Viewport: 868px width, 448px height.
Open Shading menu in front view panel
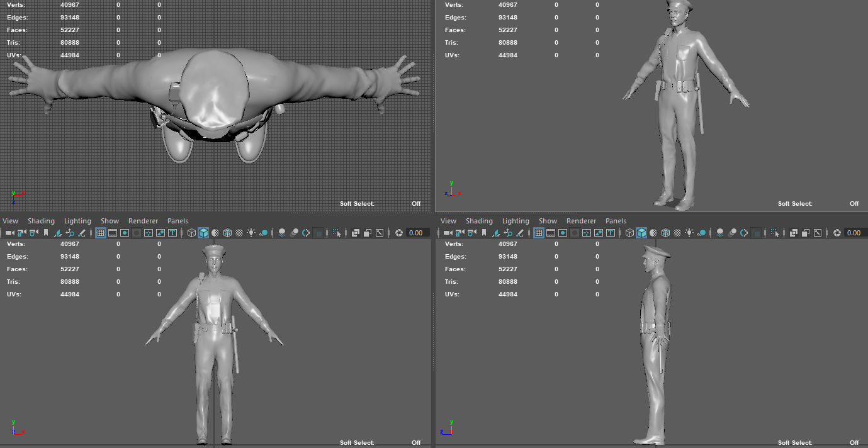point(41,221)
